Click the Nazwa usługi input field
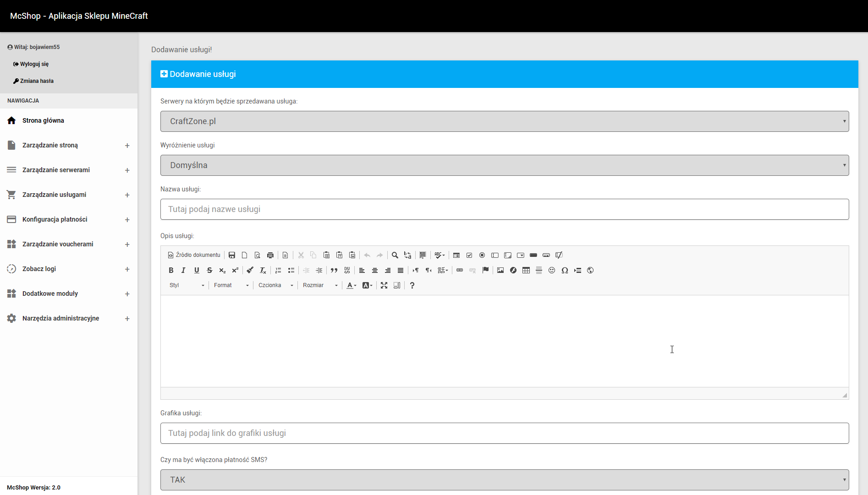 pos(504,209)
